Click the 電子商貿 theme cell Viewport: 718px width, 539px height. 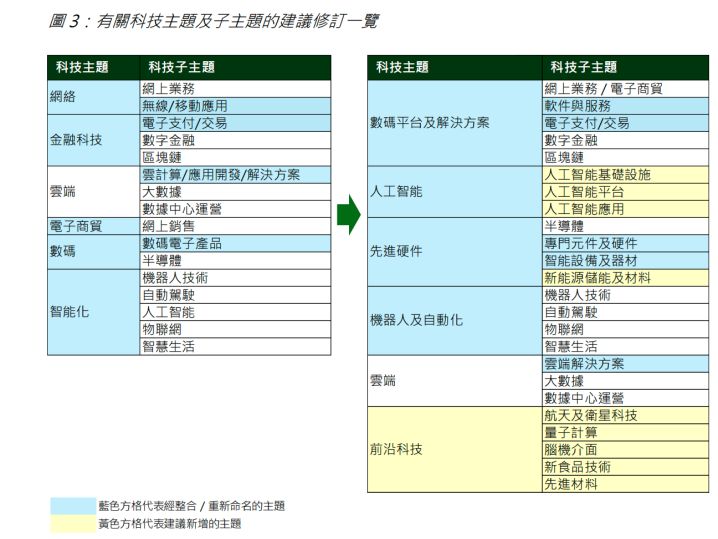(x=93, y=226)
